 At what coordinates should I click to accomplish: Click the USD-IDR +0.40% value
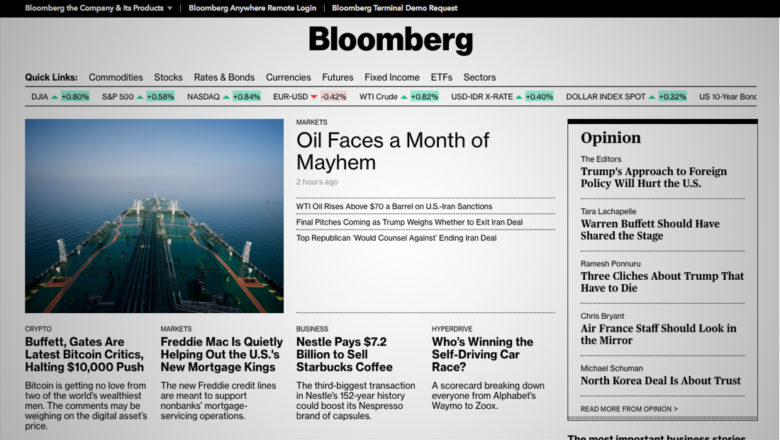[x=539, y=96]
